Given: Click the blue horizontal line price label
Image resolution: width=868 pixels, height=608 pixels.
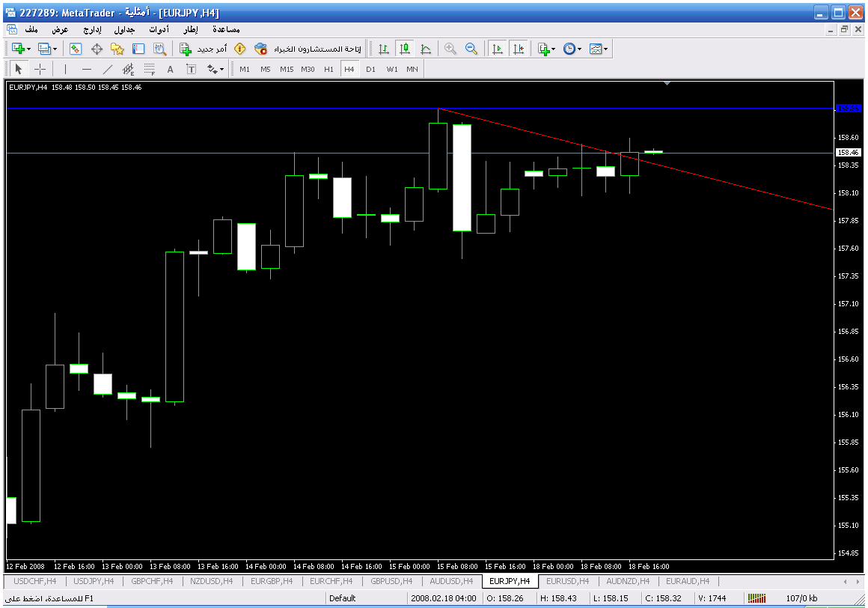Looking at the screenshot, I should 848,109.
